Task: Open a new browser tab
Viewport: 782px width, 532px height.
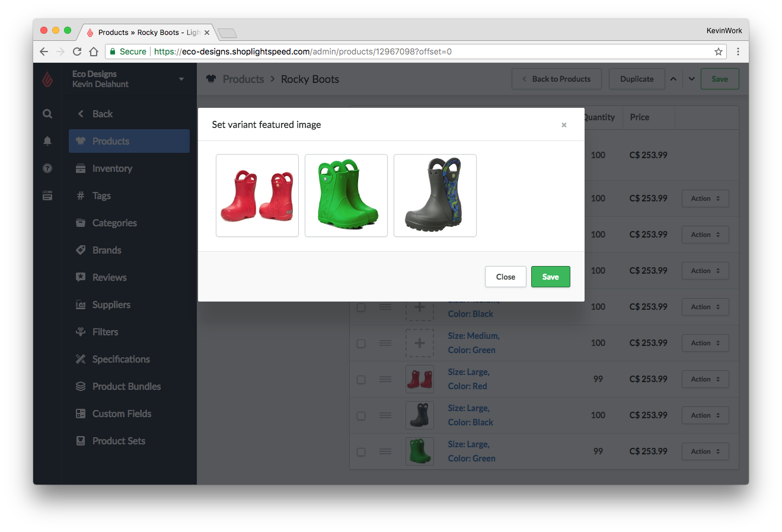Action: pos(227,33)
